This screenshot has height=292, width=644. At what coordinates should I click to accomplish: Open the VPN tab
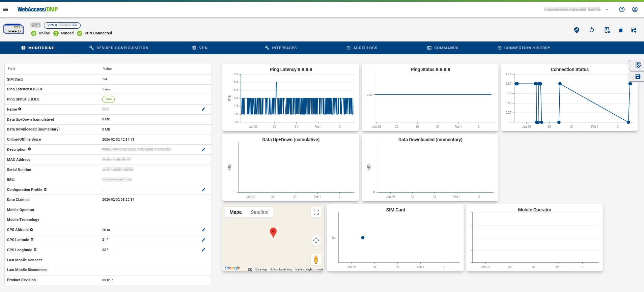200,48
